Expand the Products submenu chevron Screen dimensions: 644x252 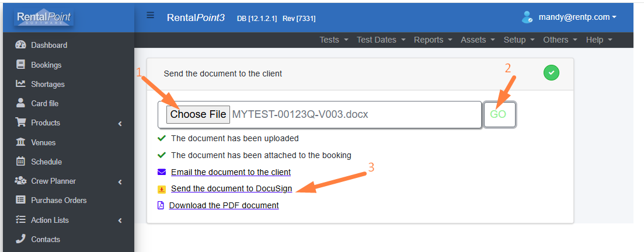[120, 123]
